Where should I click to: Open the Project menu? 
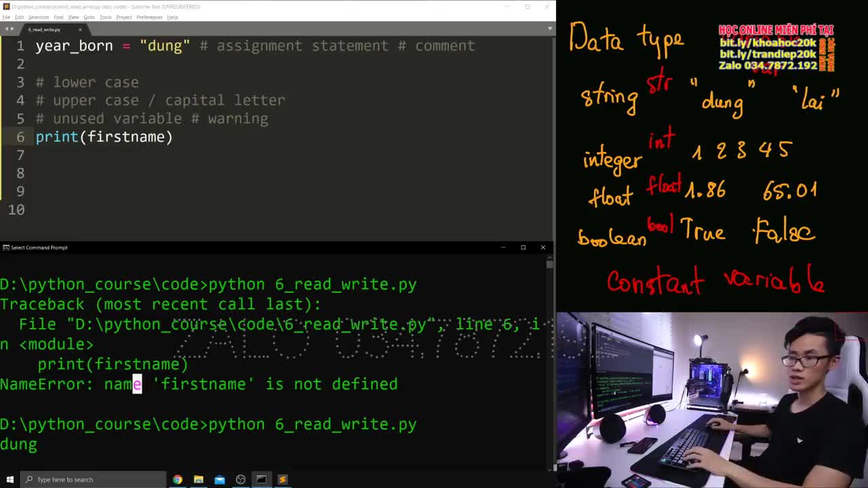coord(123,17)
